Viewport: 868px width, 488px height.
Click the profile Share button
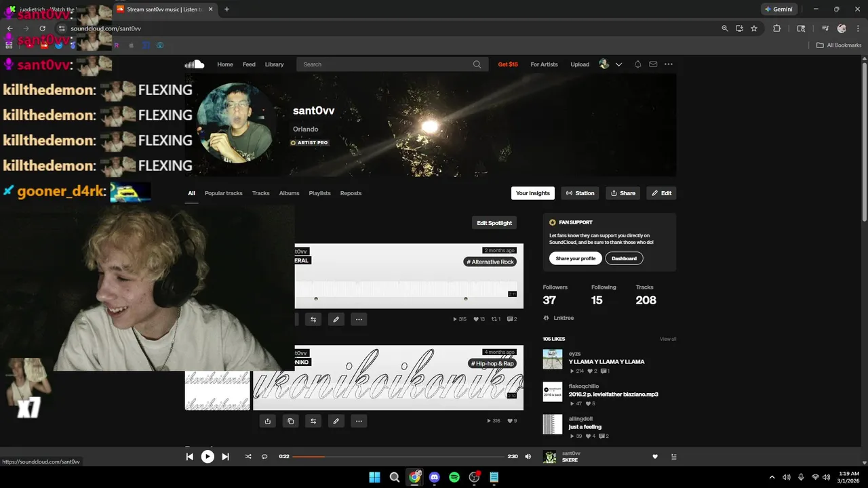point(623,193)
